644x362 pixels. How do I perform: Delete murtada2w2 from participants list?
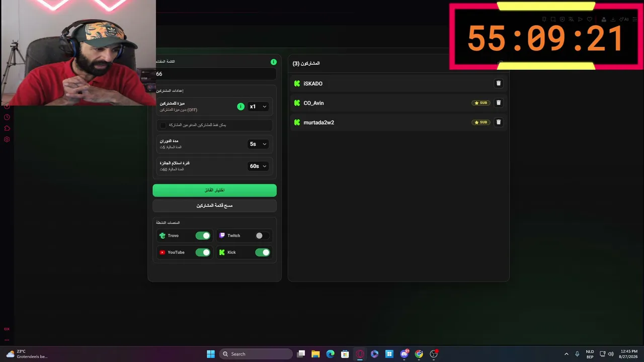pyautogui.click(x=499, y=122)
